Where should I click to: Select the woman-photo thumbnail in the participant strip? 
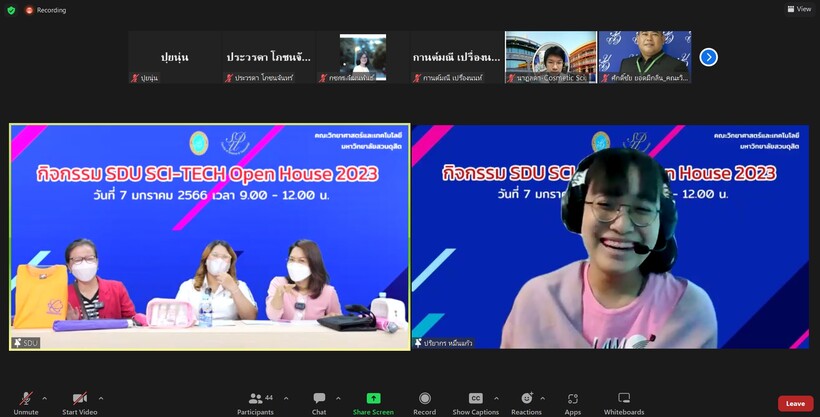(363, 57)
